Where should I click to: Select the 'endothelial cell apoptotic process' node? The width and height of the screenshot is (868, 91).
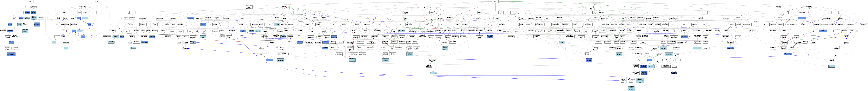[x=409, y=42]
